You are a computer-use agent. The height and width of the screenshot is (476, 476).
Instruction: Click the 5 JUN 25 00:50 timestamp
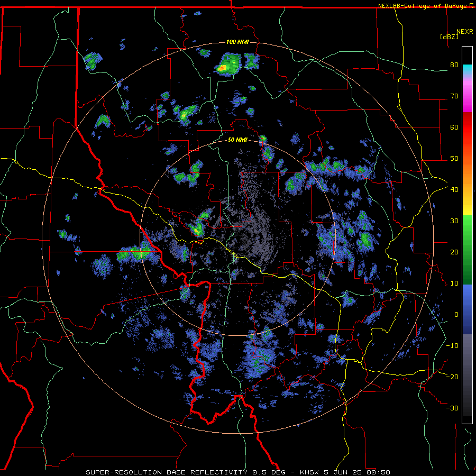358,472
